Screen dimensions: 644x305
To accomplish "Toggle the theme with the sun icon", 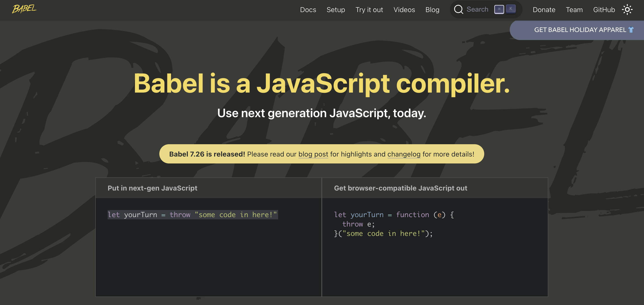I will pos(627,9).
